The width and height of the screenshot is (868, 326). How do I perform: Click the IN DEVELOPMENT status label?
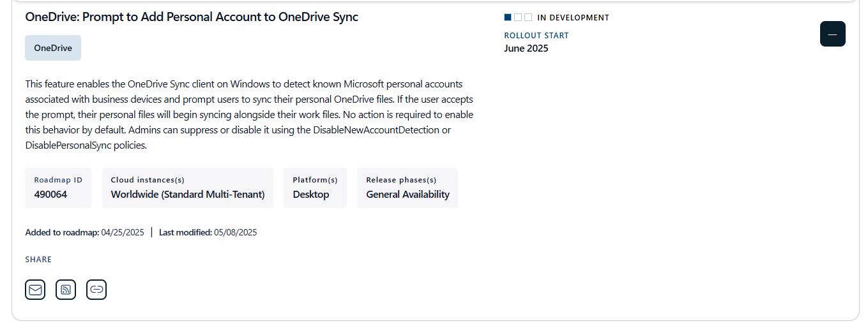pos(573,18)
